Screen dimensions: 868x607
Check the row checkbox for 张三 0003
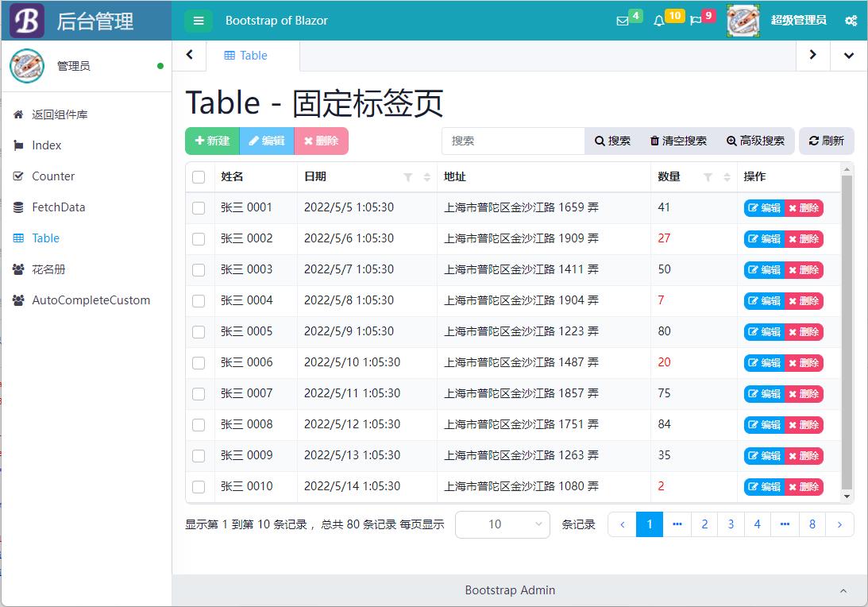[x=199, y=269]
